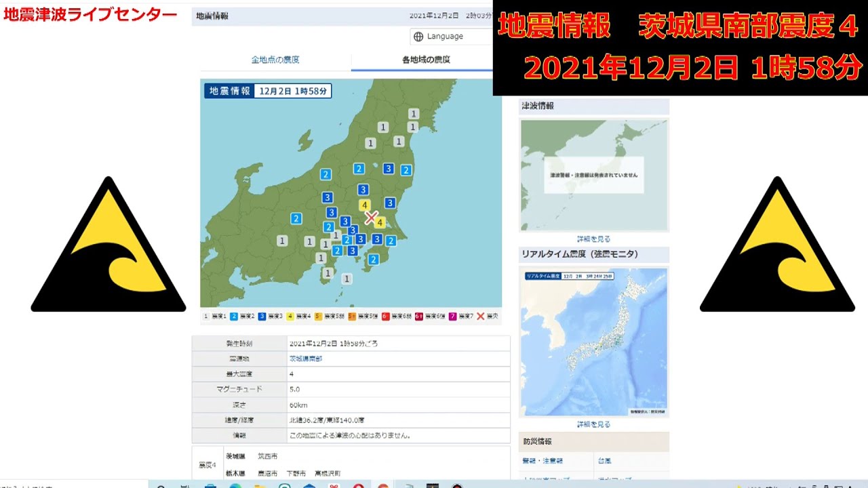Click the magenta 震度7 legend swatch

452,317
